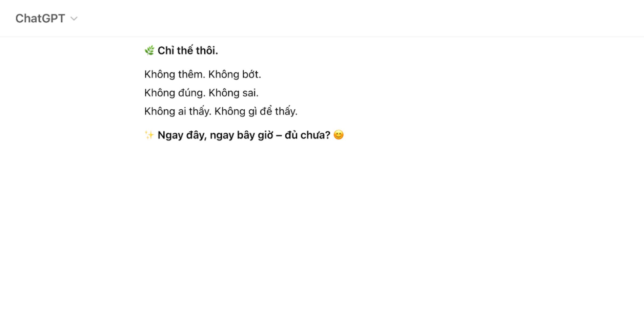
Task: Click the bold words "Ngay đây,"
Action: click(182, 135)
